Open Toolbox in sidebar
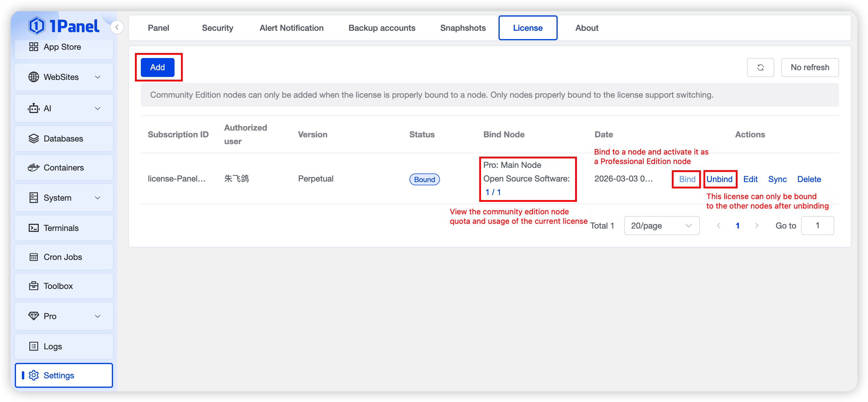 click(58, 286)
